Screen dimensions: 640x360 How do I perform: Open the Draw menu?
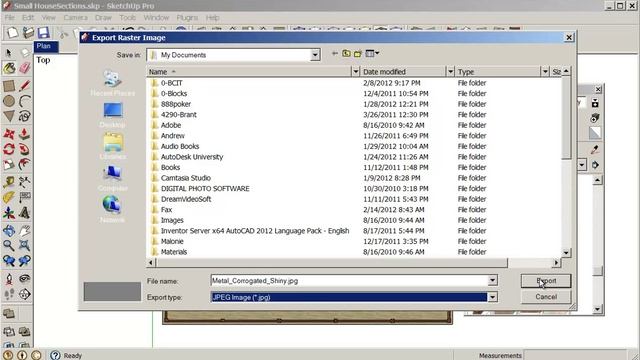pyautogui.click(x=103, y=18)
